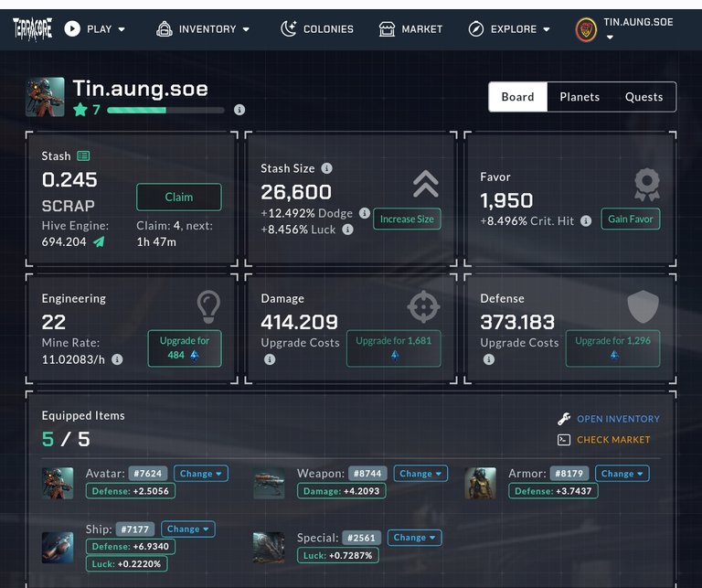Select the Board tab
This screenshot has width=702, height=588.
tap(518, 97)
